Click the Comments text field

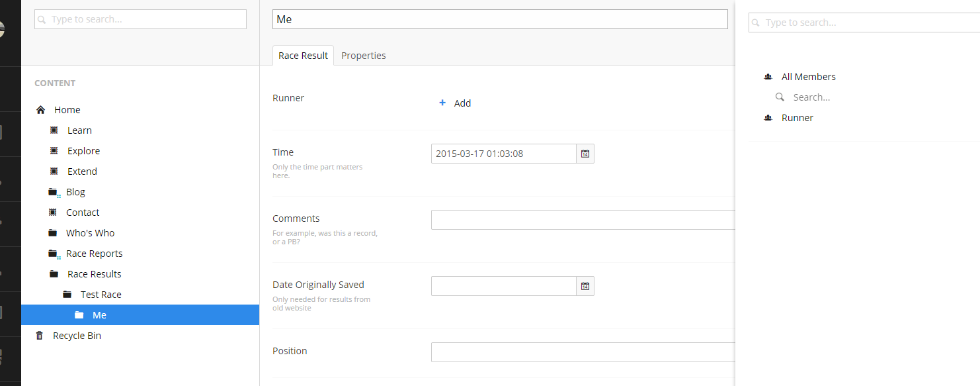pos(583,220)
